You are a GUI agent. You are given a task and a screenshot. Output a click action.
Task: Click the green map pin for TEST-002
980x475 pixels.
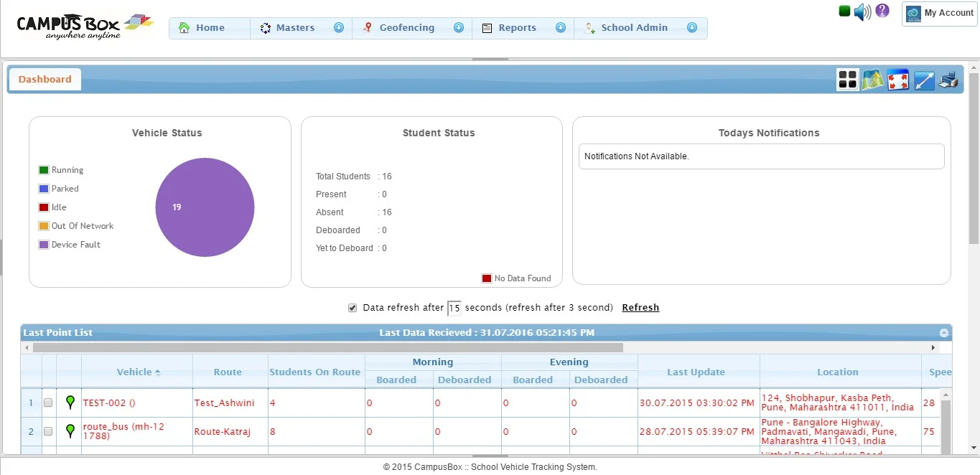[x=70, y=403]
